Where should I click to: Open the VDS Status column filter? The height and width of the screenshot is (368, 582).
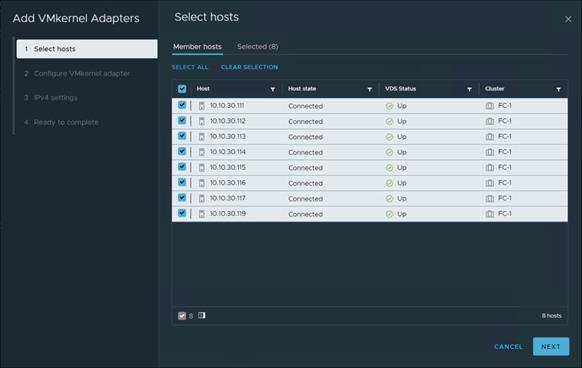470,89
